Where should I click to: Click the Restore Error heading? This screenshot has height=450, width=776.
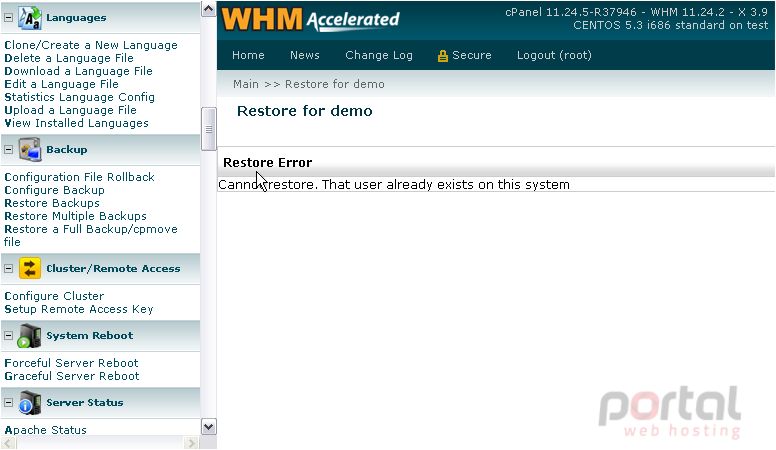pyautogui.click(x=268, y=163)
